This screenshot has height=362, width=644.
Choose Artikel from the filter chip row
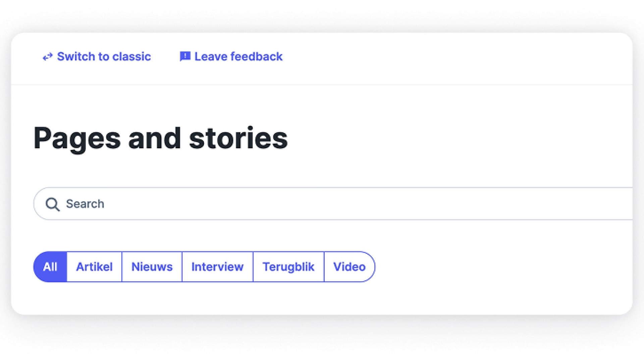(x=95, y=266)
